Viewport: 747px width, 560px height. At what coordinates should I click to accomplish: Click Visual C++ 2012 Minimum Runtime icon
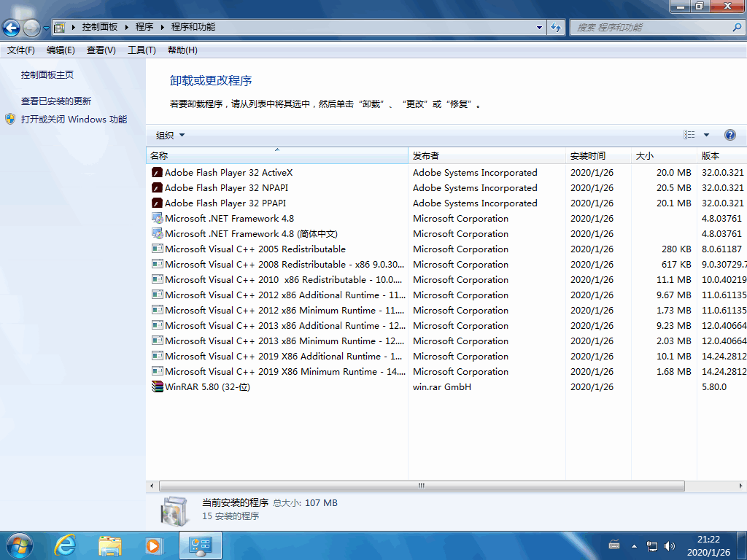point(158,310)
